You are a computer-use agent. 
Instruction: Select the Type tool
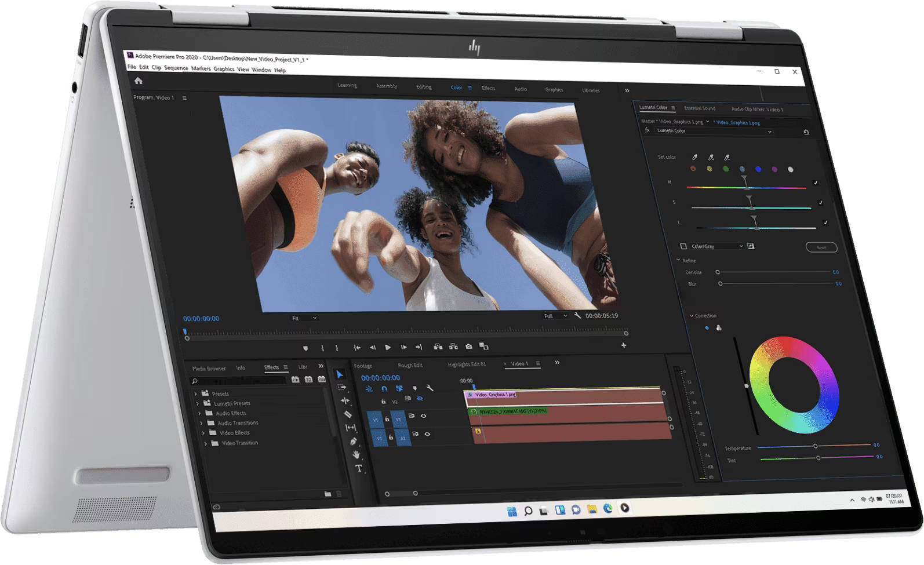[x=359, y=468]
